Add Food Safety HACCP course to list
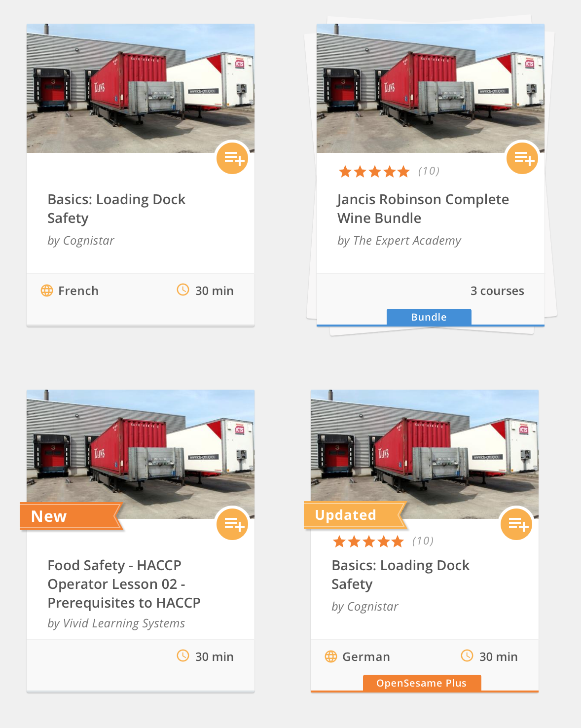Viewport: 581px width, 728px height. tap(232, 524)
